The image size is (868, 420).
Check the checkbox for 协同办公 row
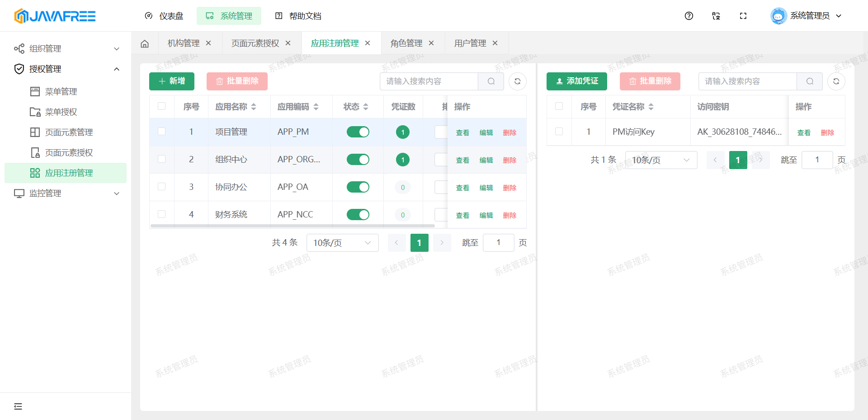[x=161, y=187]
